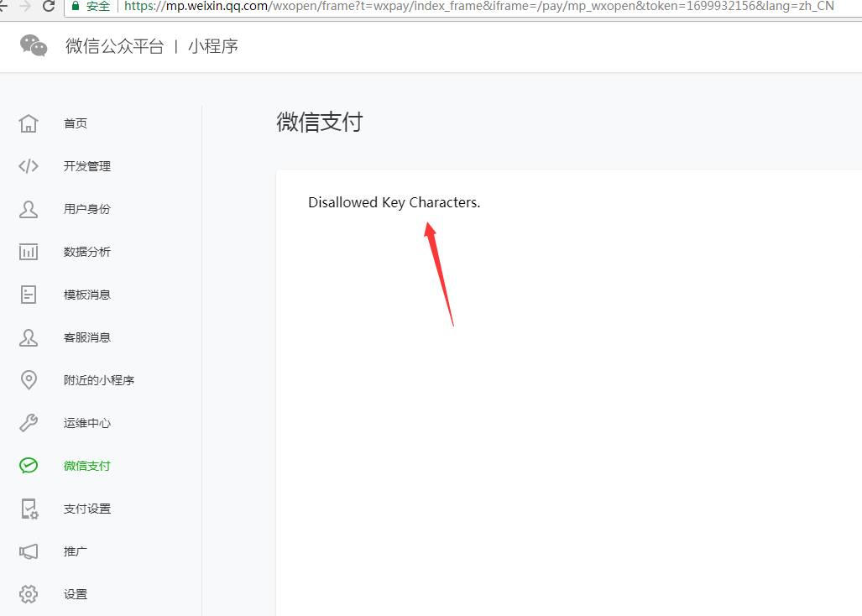This screenshot has width=862, height=616.
Task: Click the browser address bar URL
Action: tap(478, 6)
